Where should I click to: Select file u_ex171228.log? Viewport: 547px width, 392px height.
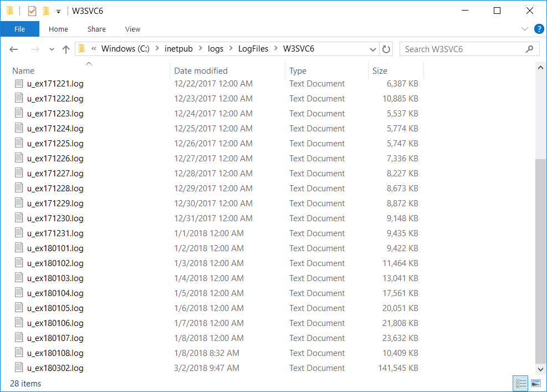[x=55, y=189]
